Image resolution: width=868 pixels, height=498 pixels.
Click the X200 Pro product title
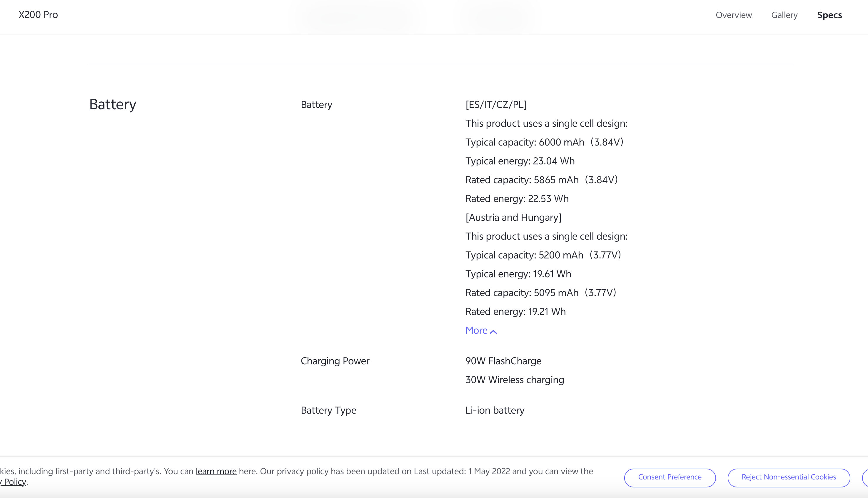tap(38, 15)
